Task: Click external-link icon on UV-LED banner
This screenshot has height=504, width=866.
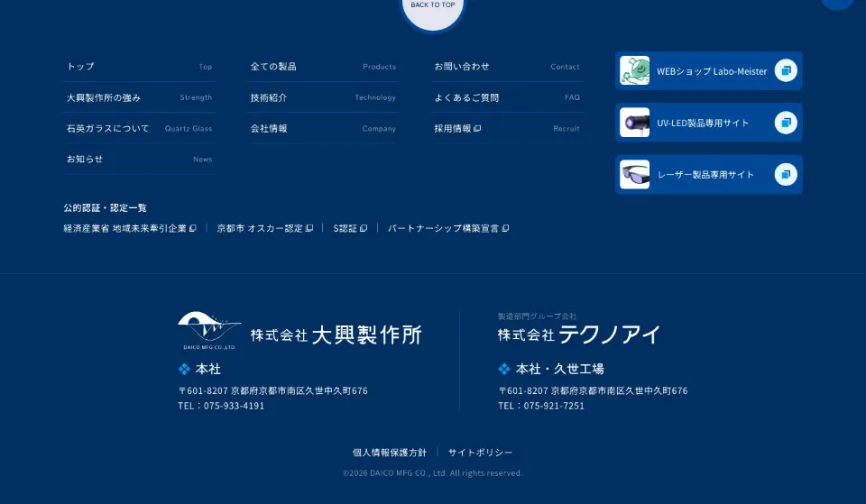Action: pos(786,123)
